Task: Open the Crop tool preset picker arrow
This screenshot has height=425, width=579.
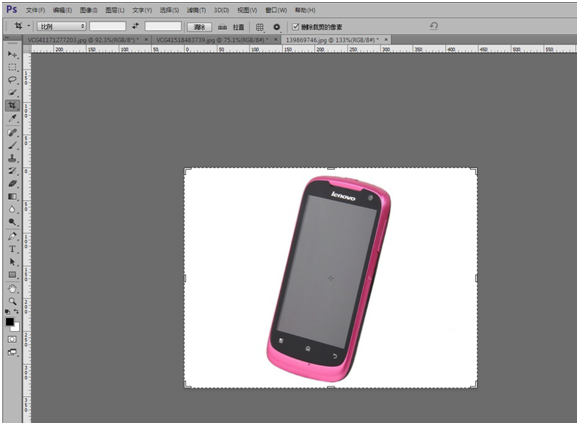Action: tap(28, 26)
